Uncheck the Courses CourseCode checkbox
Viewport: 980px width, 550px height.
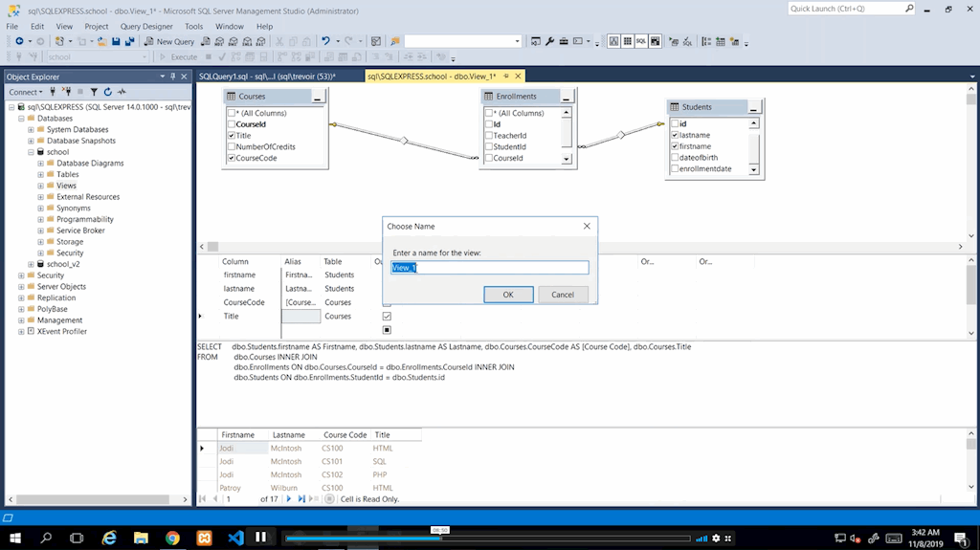(232, 158)
